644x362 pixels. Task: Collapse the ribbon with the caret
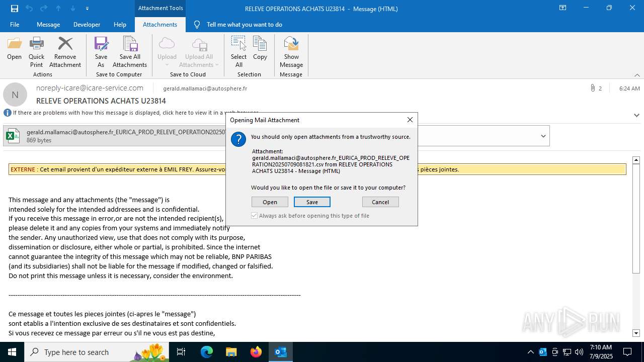tap(637, 75)
